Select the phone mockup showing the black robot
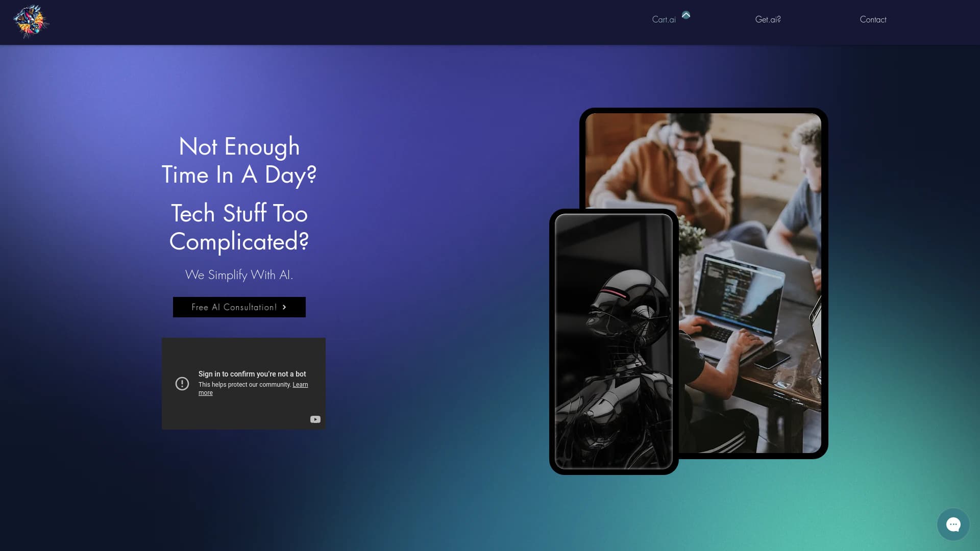Viewport: 980px width, 551px height. coord(614,342)
